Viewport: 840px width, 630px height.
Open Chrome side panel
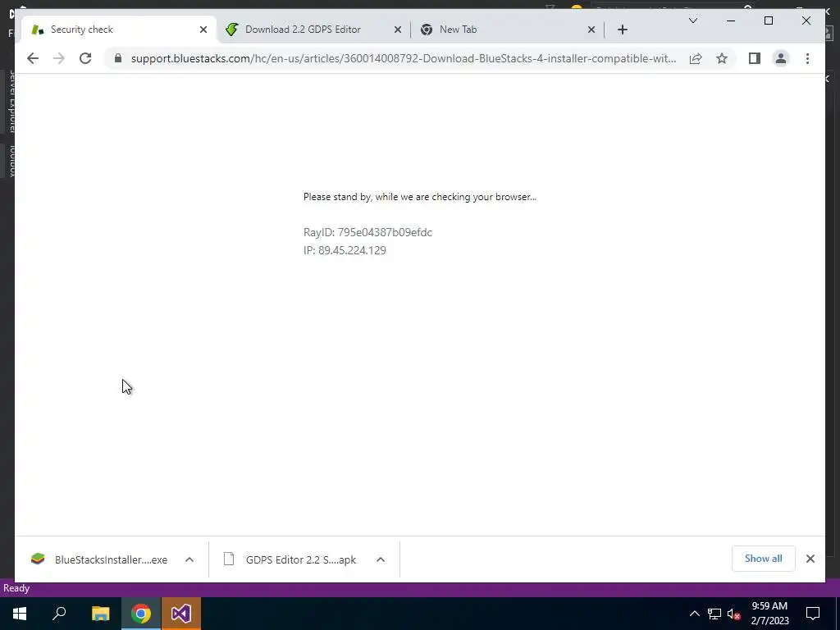click(755, 58)
